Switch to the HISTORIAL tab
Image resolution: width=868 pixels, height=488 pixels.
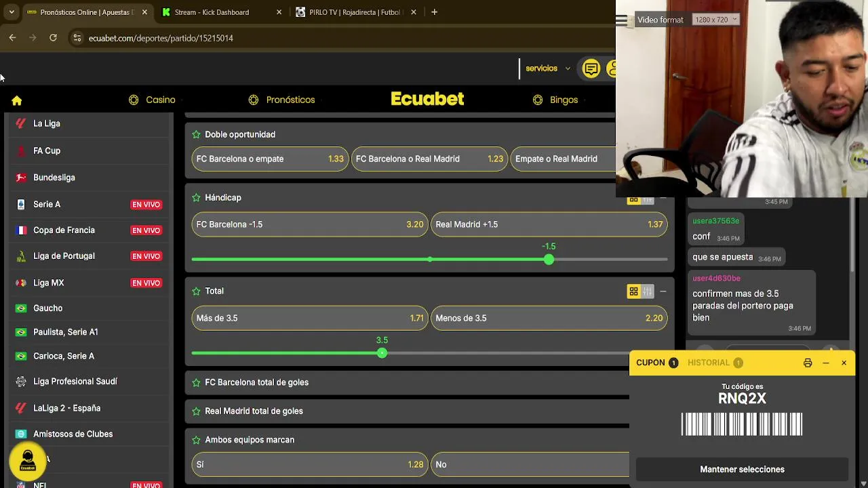(715, 363)
